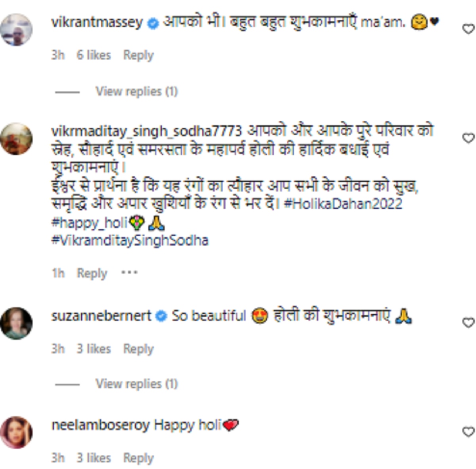Open more options dots on vikrmaditay comment
The image size is (476, 469).
click(129, 273)
